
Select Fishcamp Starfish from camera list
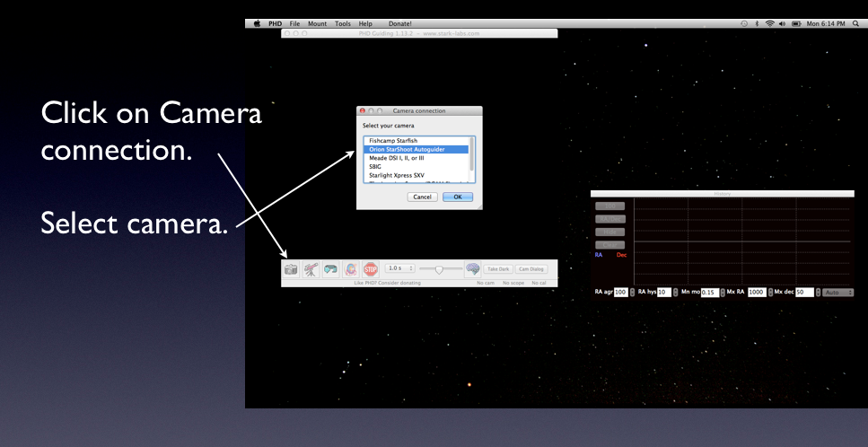click(393, 141)
